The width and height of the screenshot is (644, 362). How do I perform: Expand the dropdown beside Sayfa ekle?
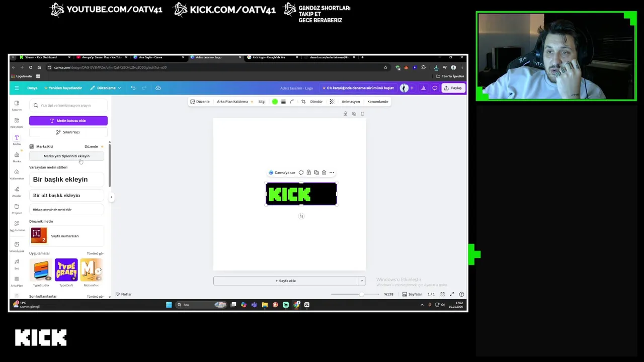pos(361,281)
